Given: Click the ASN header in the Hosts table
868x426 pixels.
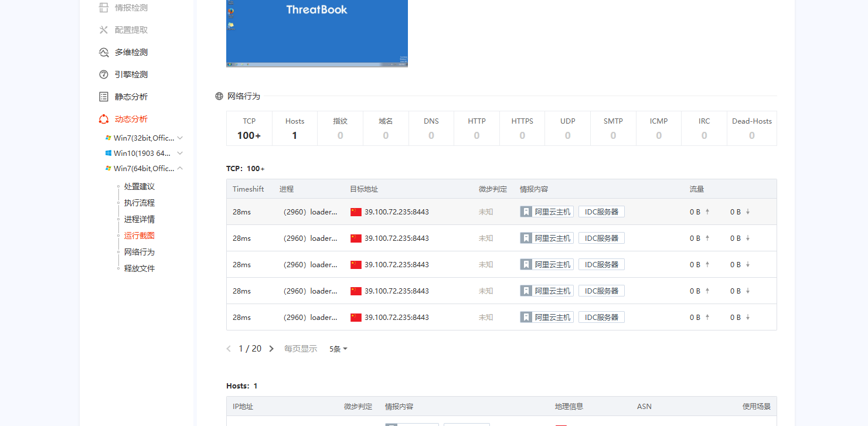Looking at the screenshot, I should tap(644, 406).
